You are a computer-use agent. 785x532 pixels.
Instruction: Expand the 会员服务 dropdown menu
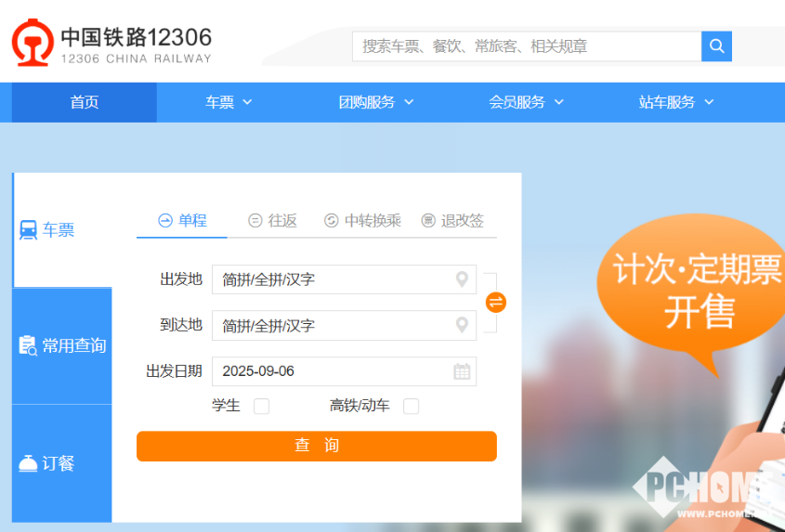pyautogui.click(x=527, y=102)
